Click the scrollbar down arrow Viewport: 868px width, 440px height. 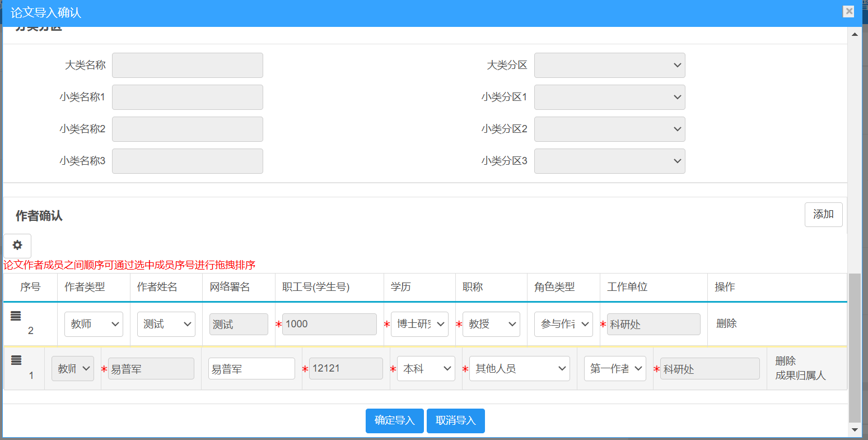click(855, 429)
